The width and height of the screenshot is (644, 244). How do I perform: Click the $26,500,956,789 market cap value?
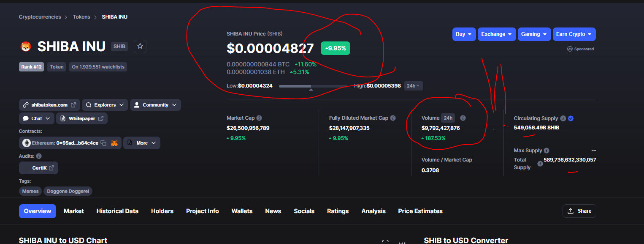click(248, 128)
